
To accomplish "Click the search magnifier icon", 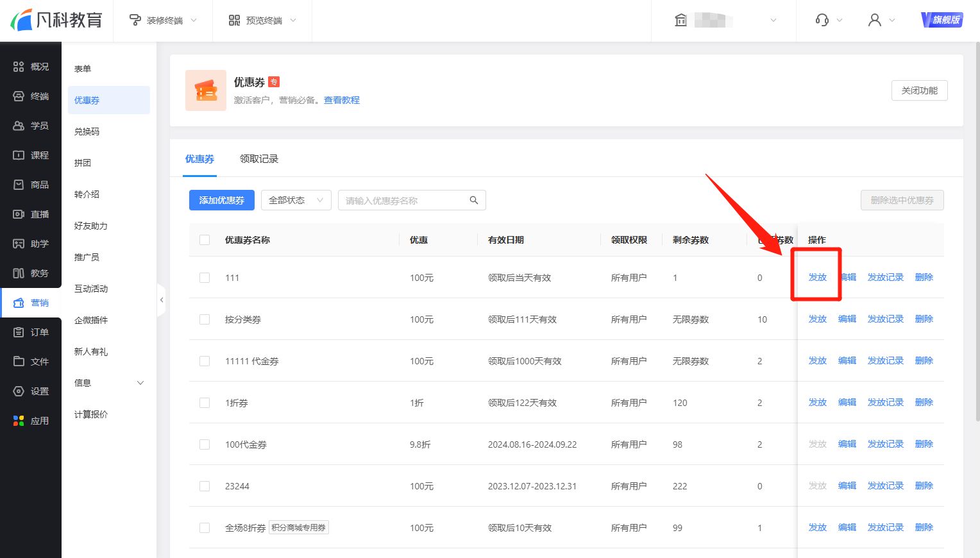I will [x=474, y=200].
